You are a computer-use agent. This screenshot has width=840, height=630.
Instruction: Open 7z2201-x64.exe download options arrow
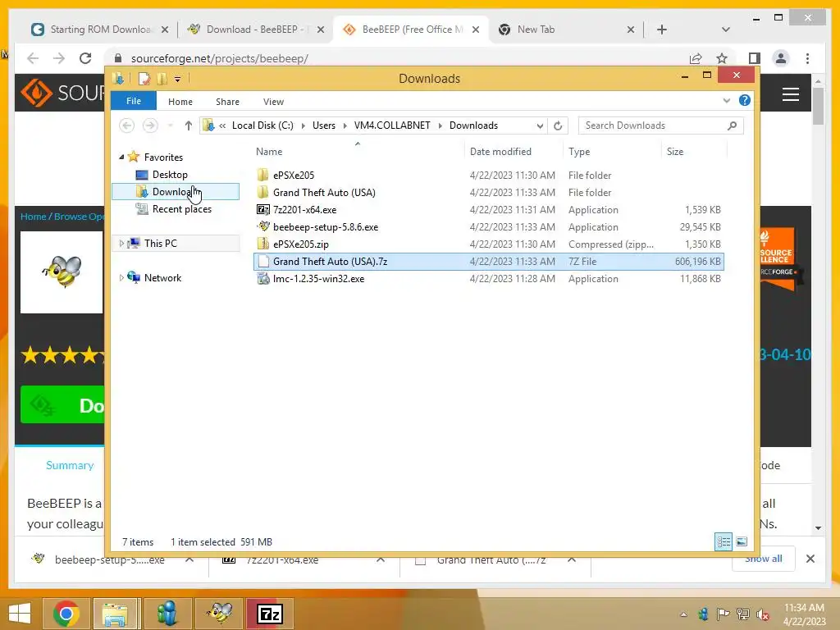click(381, 559)
